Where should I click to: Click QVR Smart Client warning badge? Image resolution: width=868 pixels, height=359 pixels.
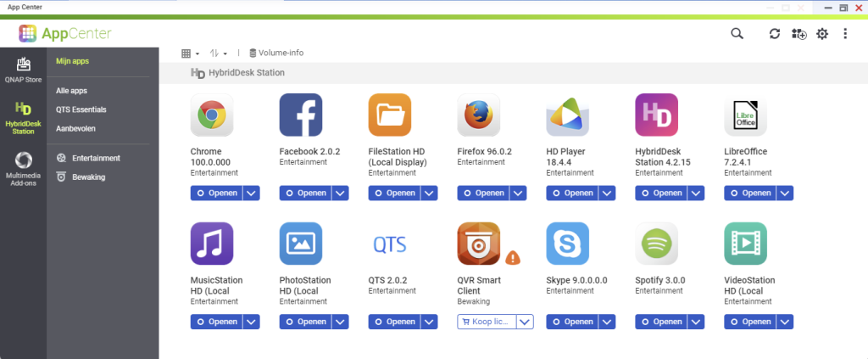513,258
